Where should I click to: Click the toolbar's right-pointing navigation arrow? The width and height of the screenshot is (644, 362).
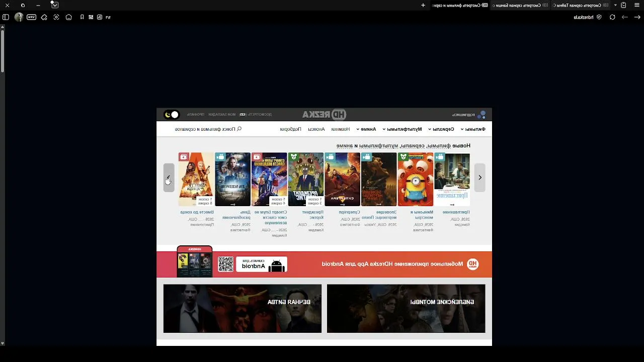click(x=637, y=17)
